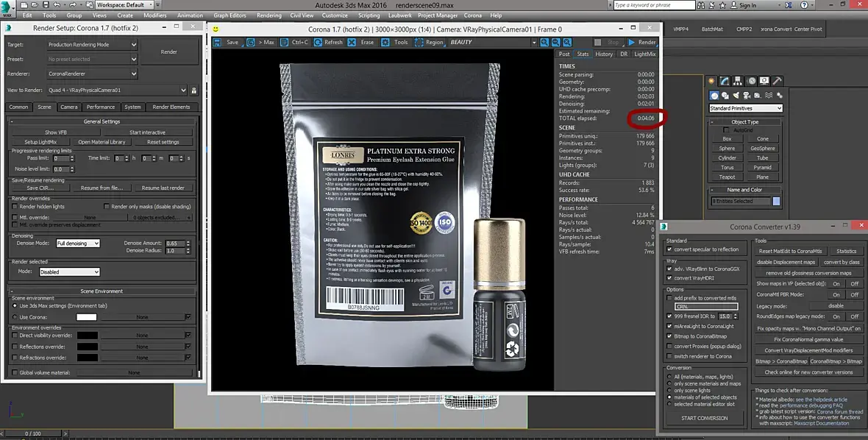Open the Denoise Mode dropdown
This screenshot has height=440, width=868.
77,243
